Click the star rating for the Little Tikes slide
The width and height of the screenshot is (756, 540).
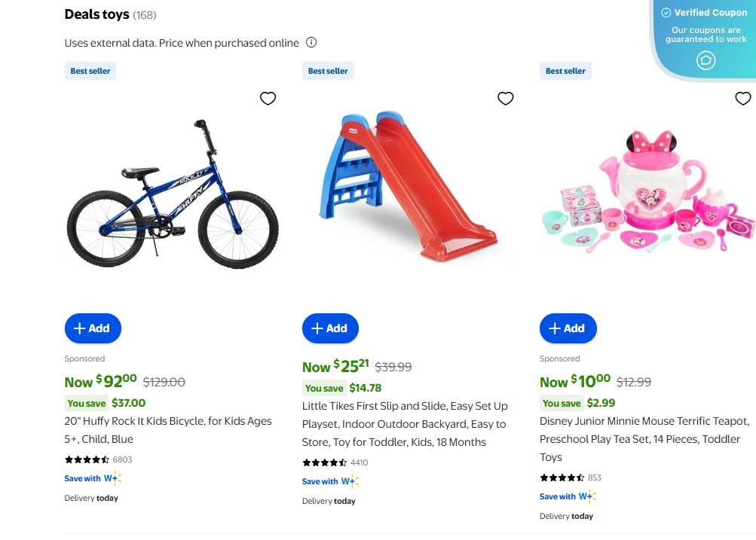(323, 462)
